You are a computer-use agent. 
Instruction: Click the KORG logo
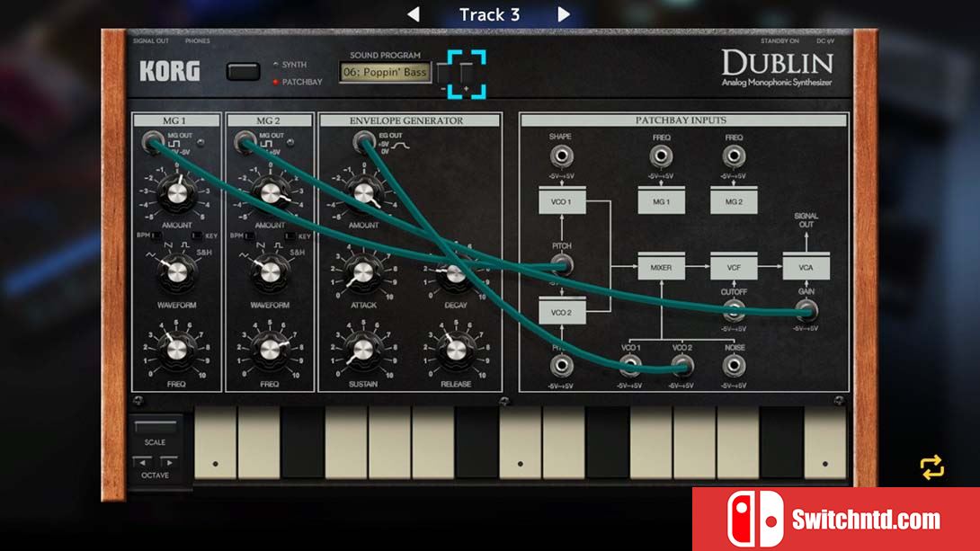(169, 71)
